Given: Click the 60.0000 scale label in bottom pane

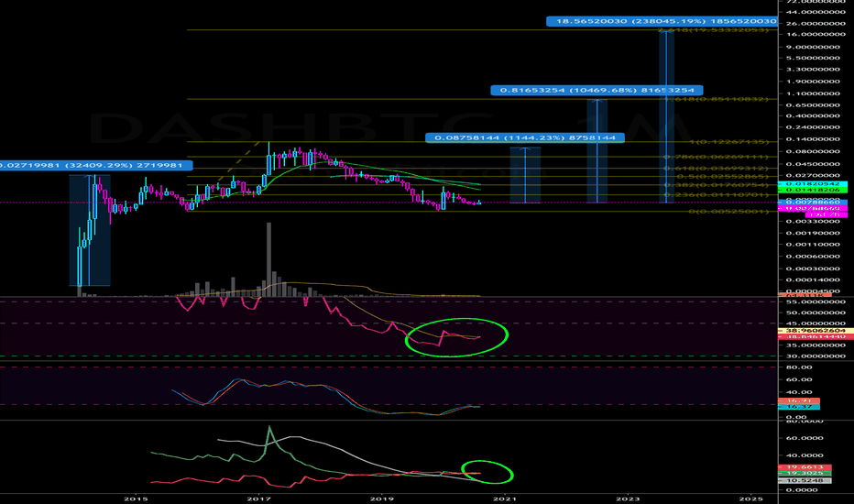Looking at the screenshot, I should click(805, 438).
